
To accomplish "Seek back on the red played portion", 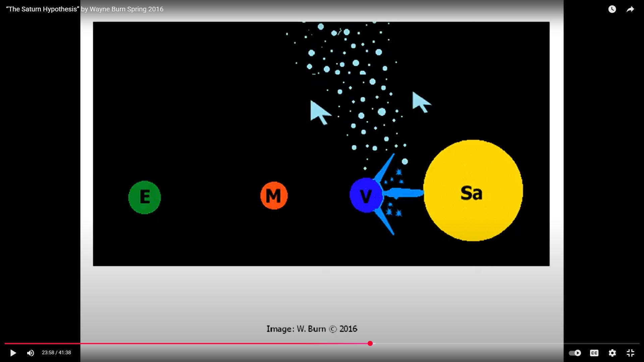I will coord(184,344).
